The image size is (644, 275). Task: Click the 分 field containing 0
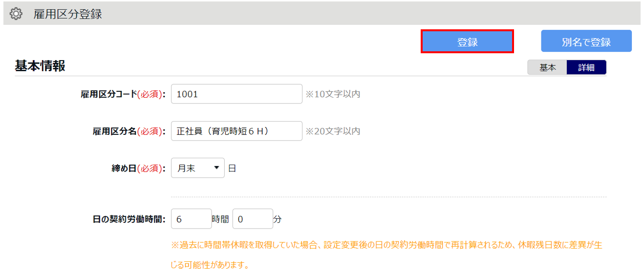point(253,219)
